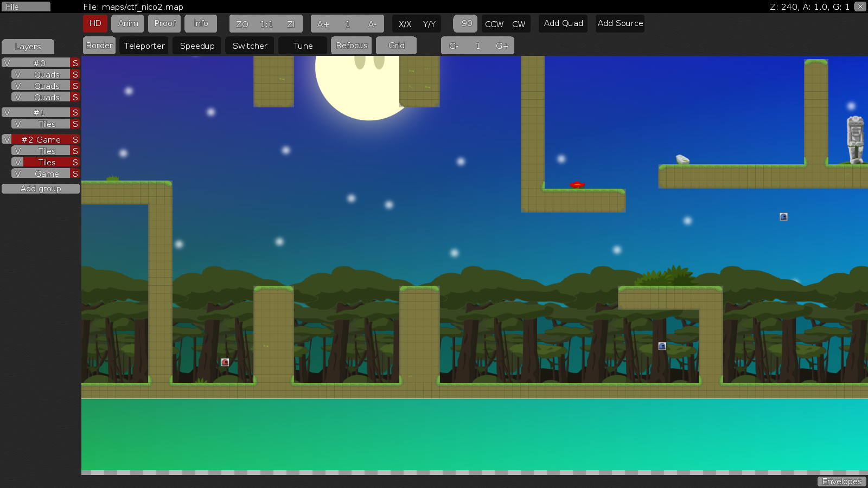Add a new quad with Add Quad

pyautogui.click(x=563, y=23)
